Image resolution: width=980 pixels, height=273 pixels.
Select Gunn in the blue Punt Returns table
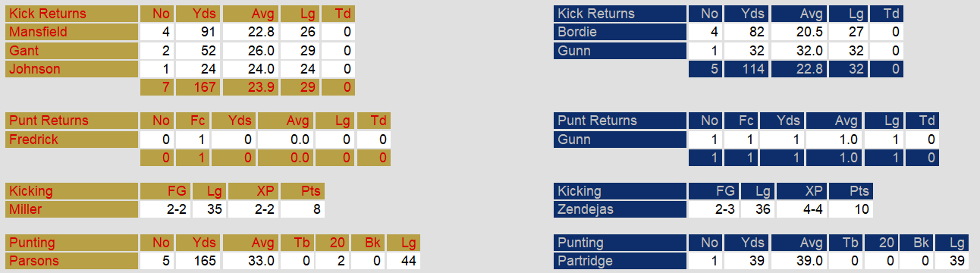pos(573,140)
